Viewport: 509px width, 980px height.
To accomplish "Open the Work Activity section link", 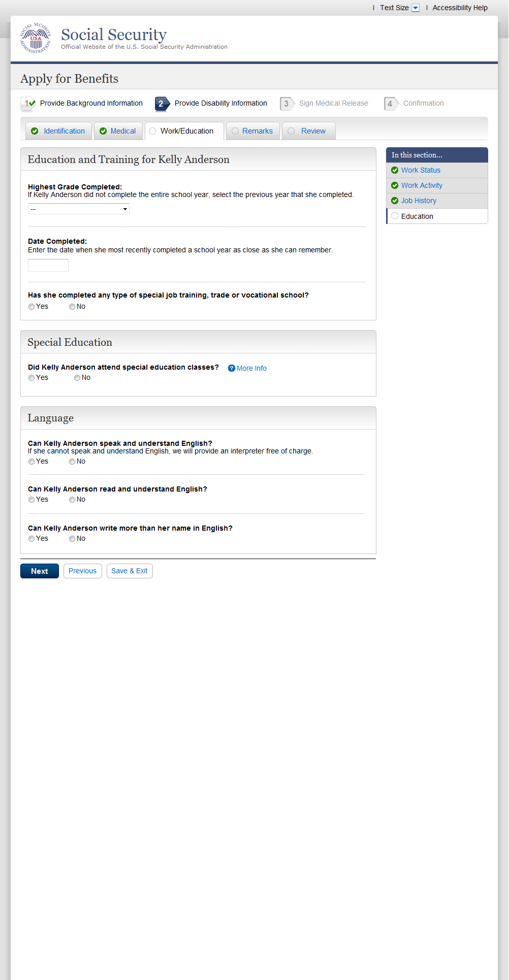I will click(422, 185).
